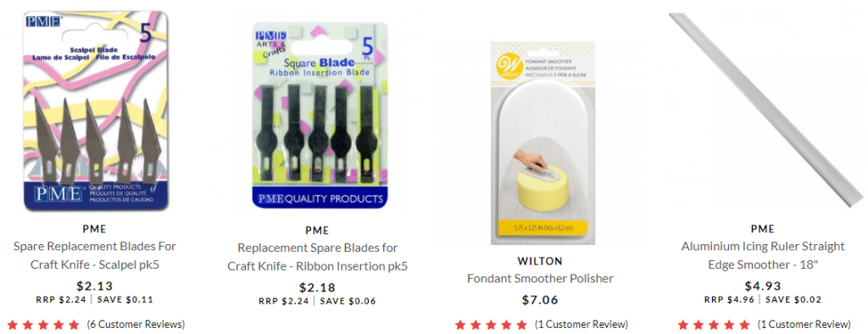
Task: Click 'Spare Replacement Blades For Craft Knife' title
Action: [x=95, y=255]
